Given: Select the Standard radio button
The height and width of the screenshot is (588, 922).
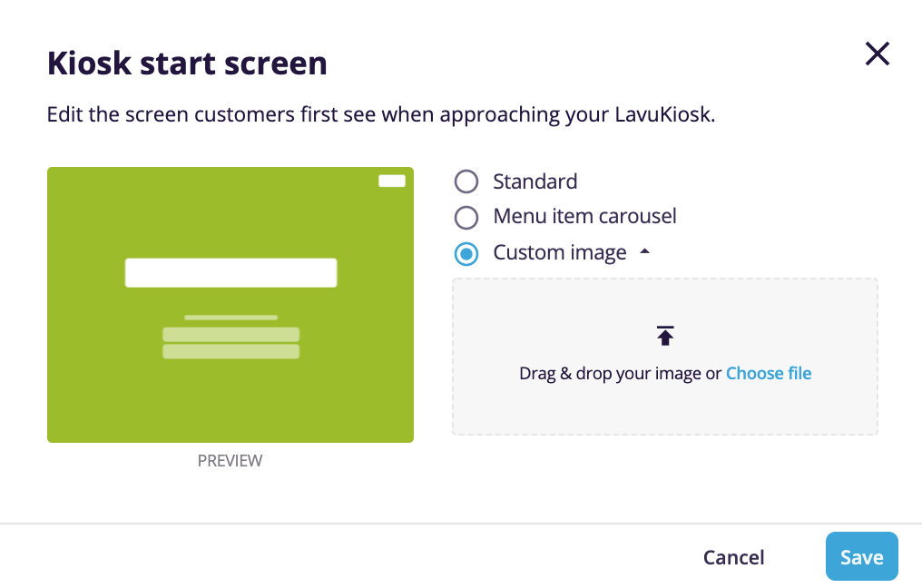Looking at the screenshot, I should (x=466, y=181).
